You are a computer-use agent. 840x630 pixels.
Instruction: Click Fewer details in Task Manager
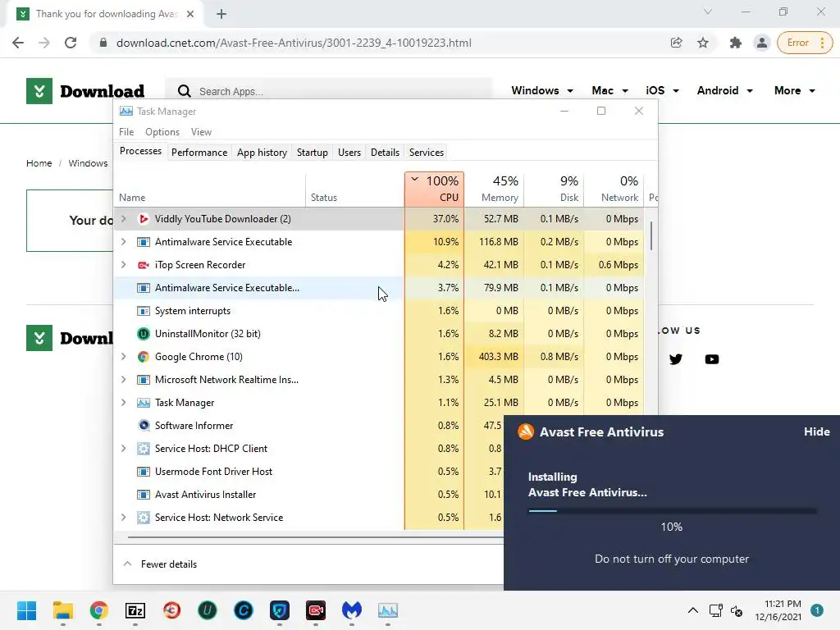pos(161,564)
